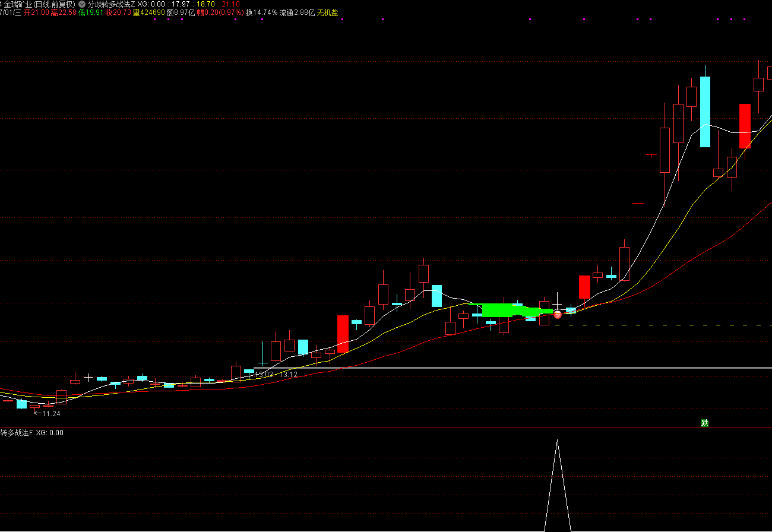
Task: Click the 流通2.88亿 float shares value
Action: pyautogui.click(x=297, y=12)
